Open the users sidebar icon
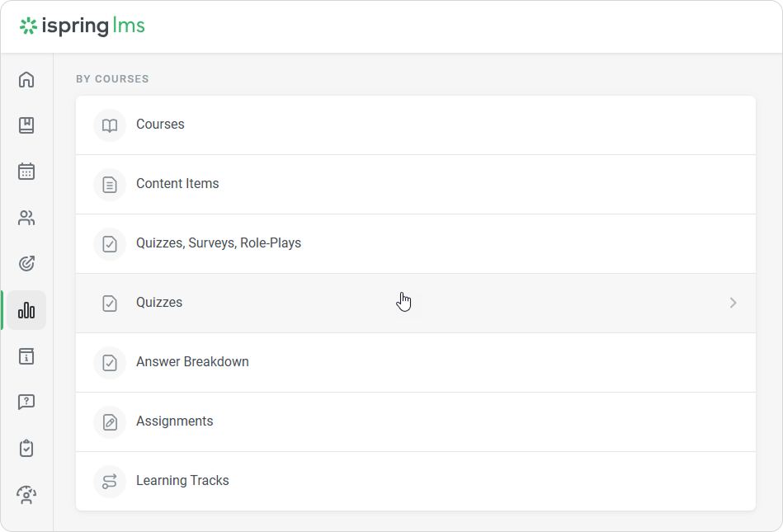Image resolution: width=783 pixels, height=532 pixels. (x=26, y=218)
